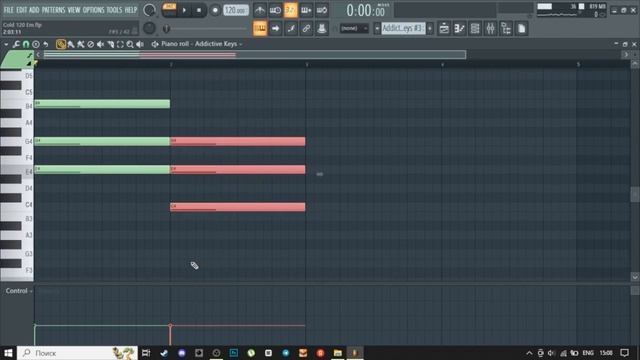This screenshot has height=360, width=640.
Task: Click the piano roll scroll-down arrow
Action: tap(635, 277)
